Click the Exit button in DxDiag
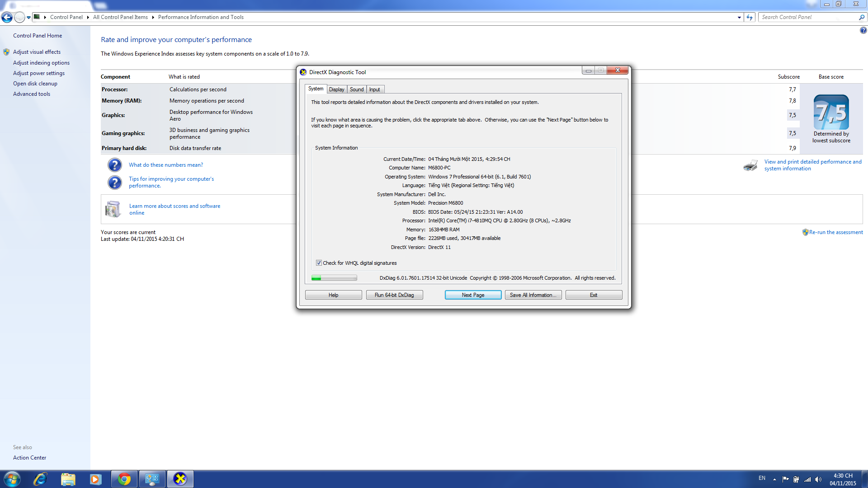 point(594,295)
